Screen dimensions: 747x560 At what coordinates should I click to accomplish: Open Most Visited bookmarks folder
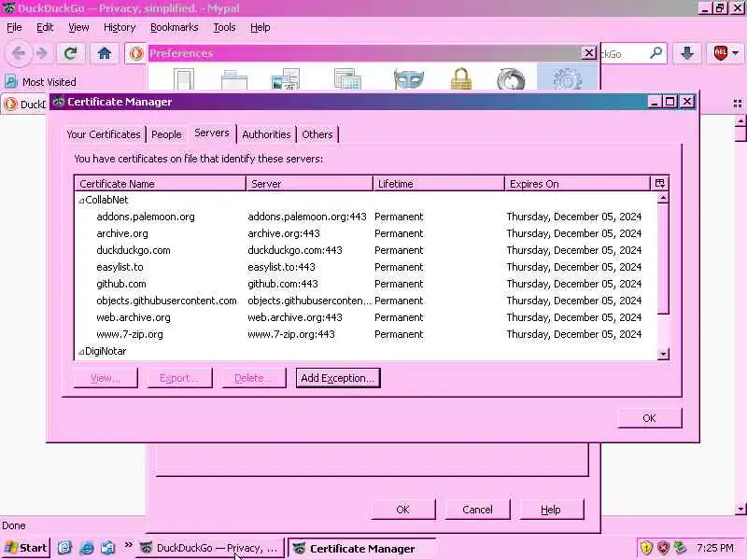click(x=40, y=82)
